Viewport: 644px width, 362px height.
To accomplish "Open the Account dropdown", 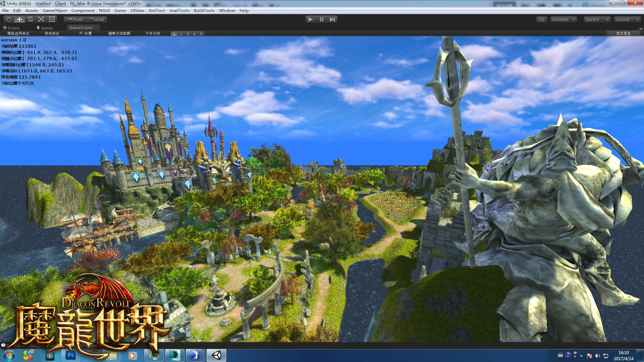I will 563,19.
